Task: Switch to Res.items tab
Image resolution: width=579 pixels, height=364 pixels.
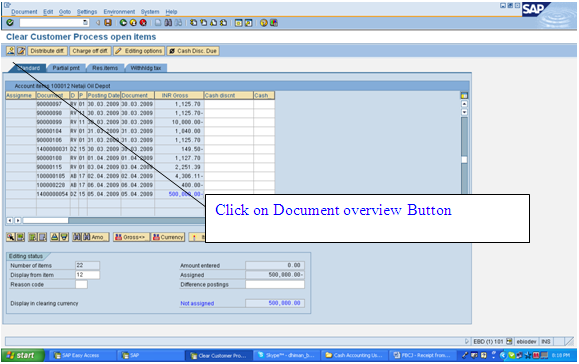Action: pyautogui.click(x=105, y=68)
